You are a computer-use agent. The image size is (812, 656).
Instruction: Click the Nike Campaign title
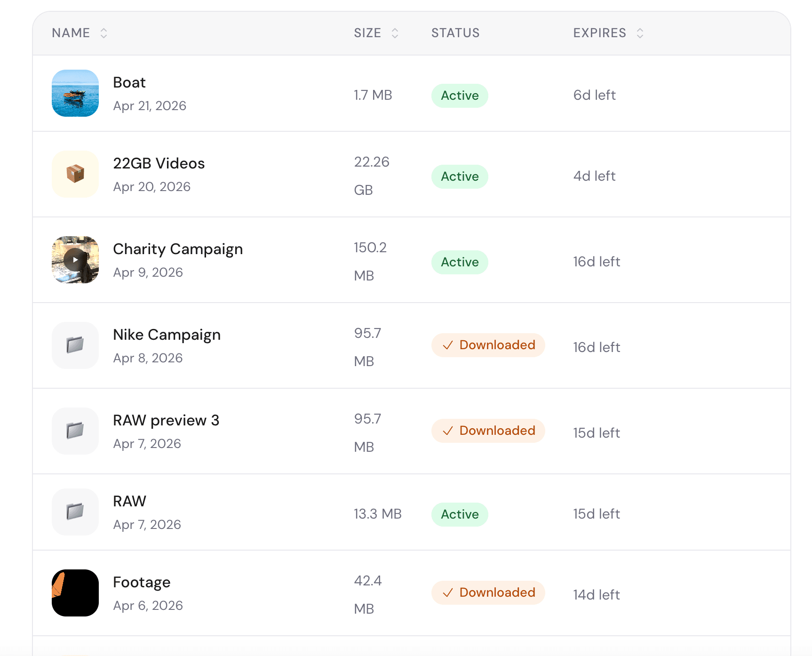click(167, 335)
